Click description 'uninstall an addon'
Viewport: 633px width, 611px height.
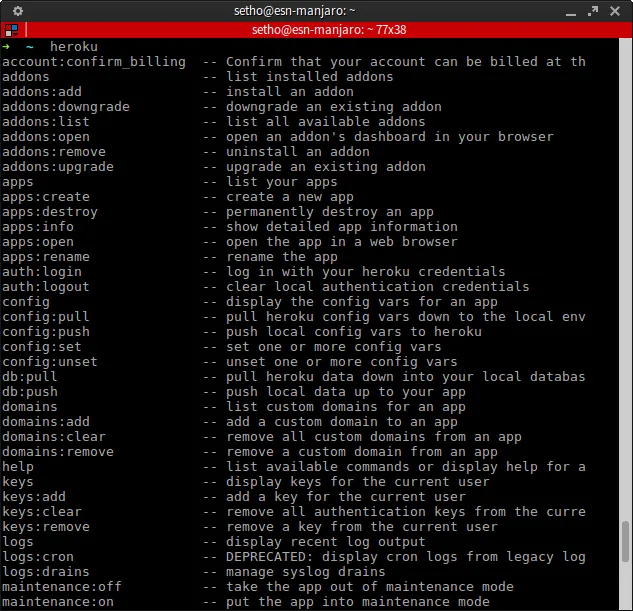pyautogui.click(x=298, y=152)
